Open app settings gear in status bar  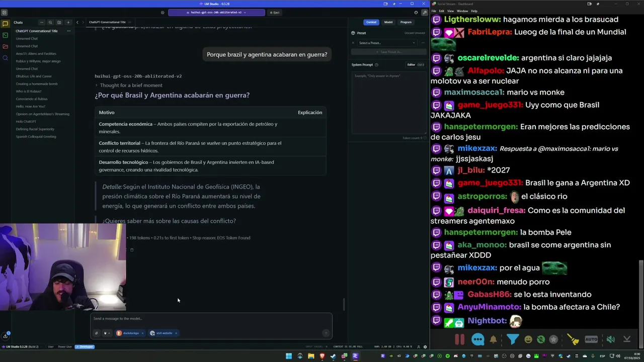pos(425,347)
